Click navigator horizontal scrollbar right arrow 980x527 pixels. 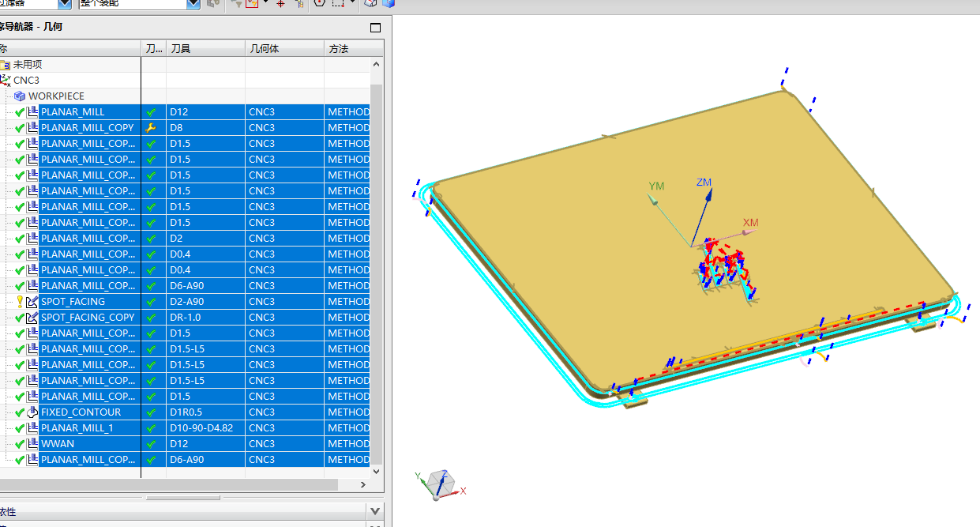(x=363, y=484)
